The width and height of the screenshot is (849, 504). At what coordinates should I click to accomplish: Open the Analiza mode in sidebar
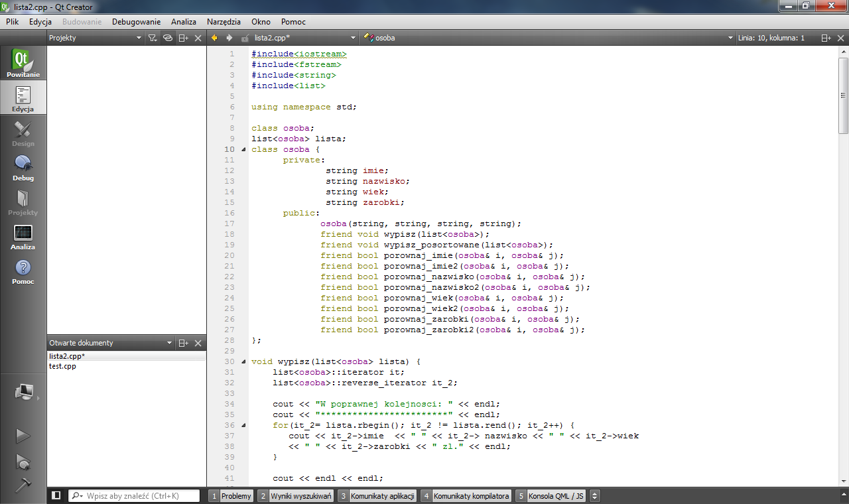point(23,237)
